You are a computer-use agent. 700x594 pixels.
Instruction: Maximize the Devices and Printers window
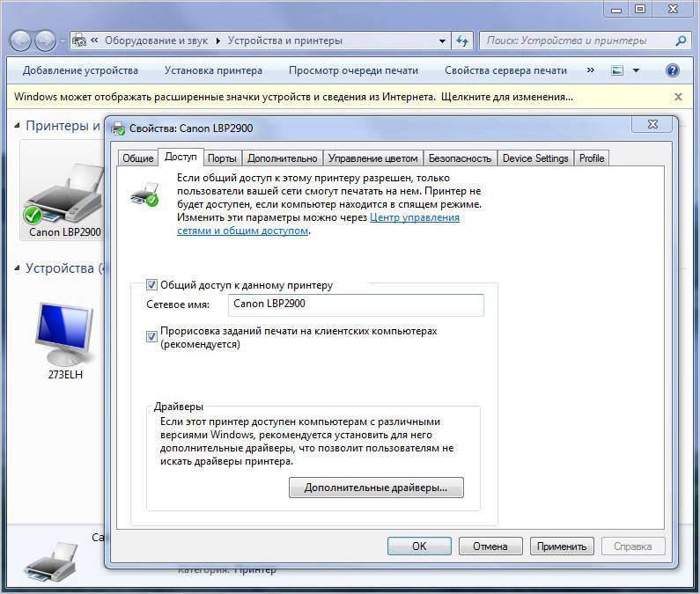coord(640,9)
